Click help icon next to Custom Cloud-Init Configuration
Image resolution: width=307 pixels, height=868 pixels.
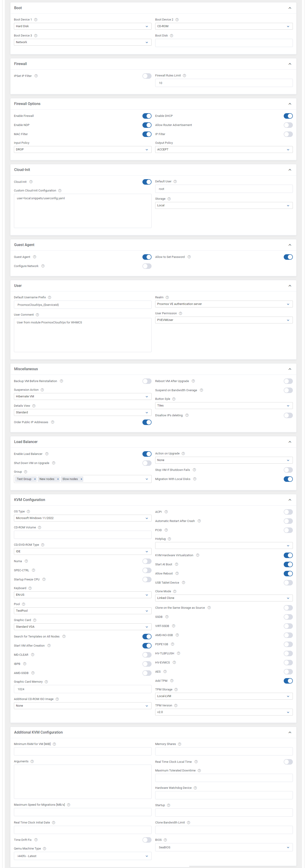60,190
